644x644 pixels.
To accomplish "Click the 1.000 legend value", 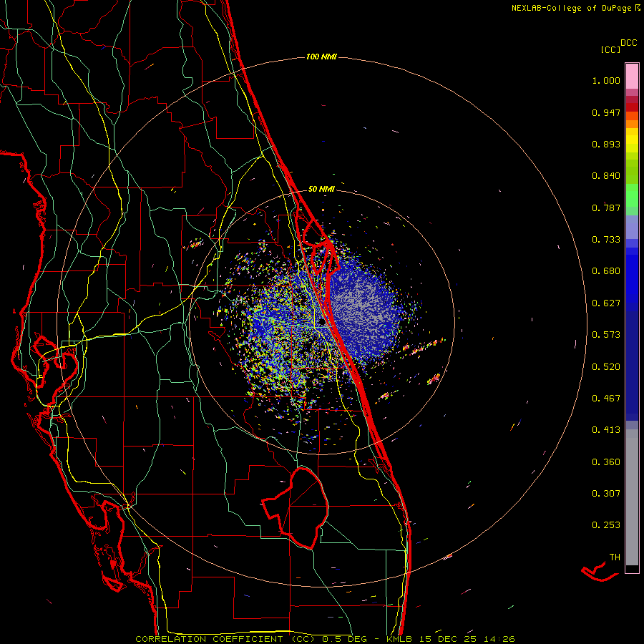I will [x=606, y=80].
